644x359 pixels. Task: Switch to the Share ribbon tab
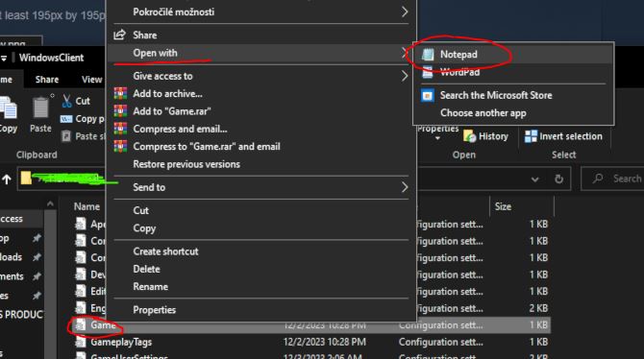[47, 79]
